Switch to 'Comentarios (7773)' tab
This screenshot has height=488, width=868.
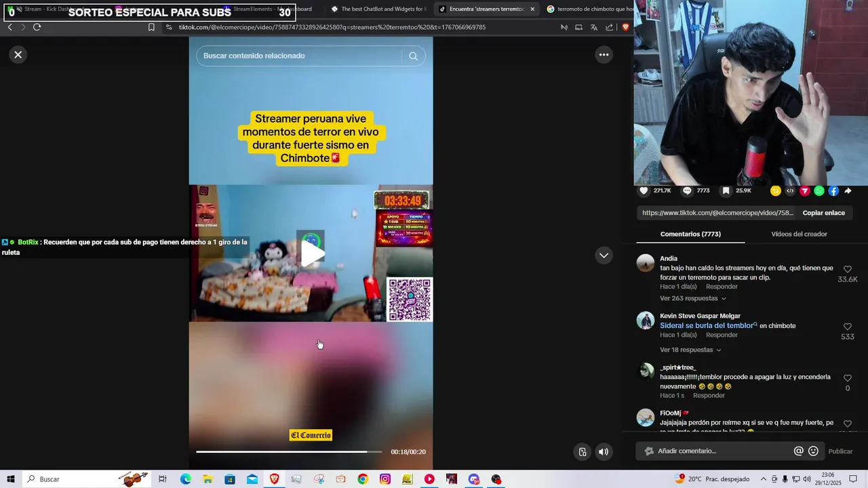pos(690,234)
